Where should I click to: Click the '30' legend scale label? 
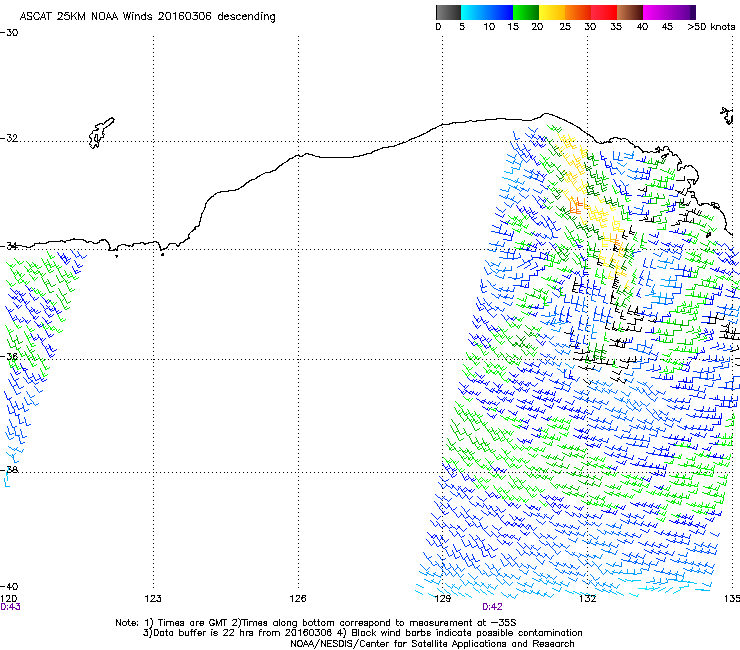[x=590, y=26]
